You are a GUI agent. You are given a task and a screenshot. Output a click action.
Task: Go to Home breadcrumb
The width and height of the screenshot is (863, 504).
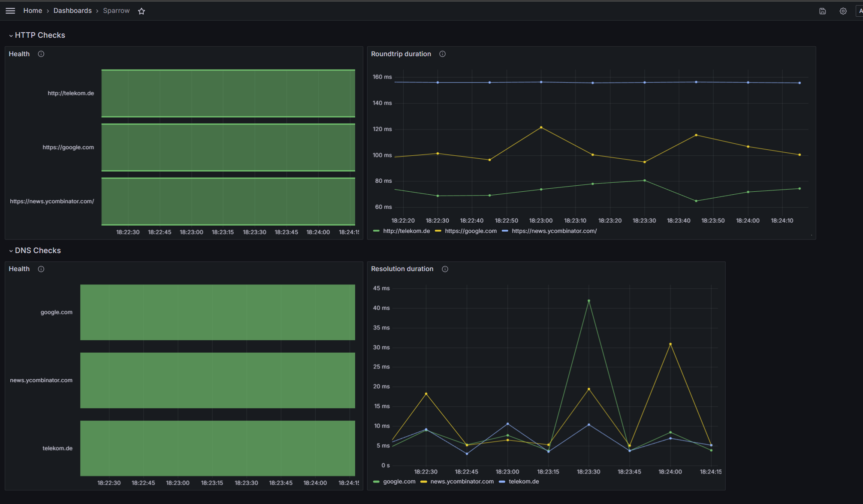tap(33, 11)
